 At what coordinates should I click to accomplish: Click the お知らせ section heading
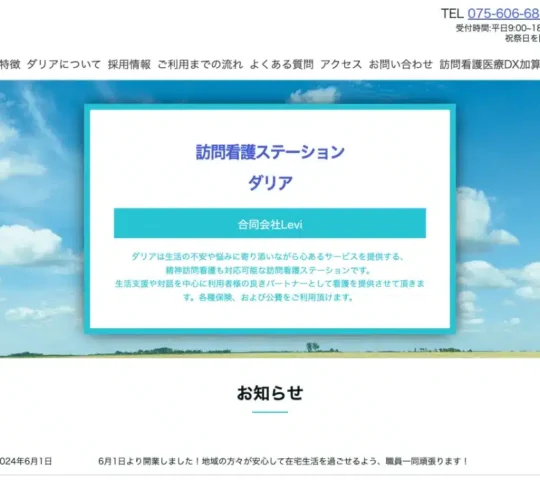click(270, 393)
